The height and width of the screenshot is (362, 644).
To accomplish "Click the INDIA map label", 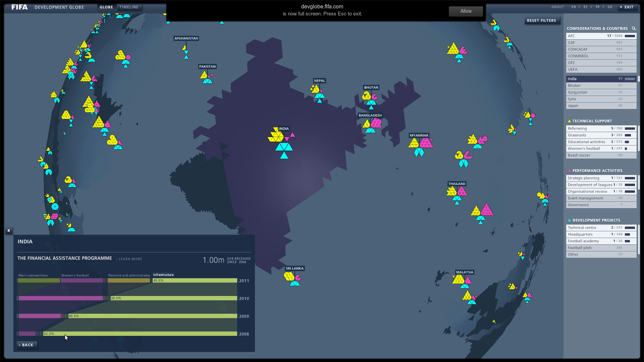I will tap(284, 129).
